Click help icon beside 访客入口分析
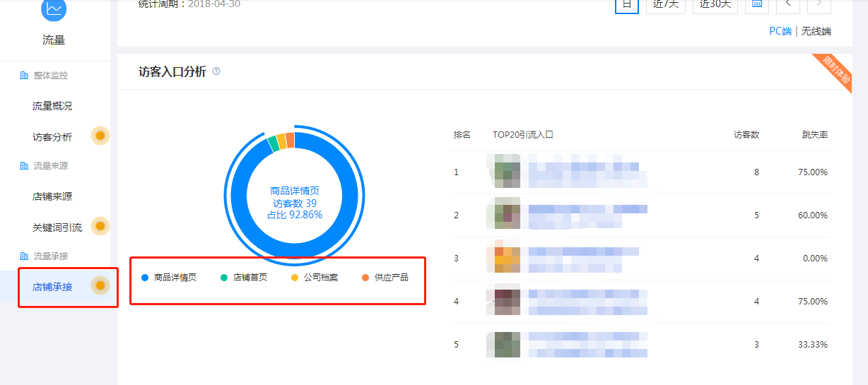The height and width of the screenshot is (385, 868). coord(216,71)
